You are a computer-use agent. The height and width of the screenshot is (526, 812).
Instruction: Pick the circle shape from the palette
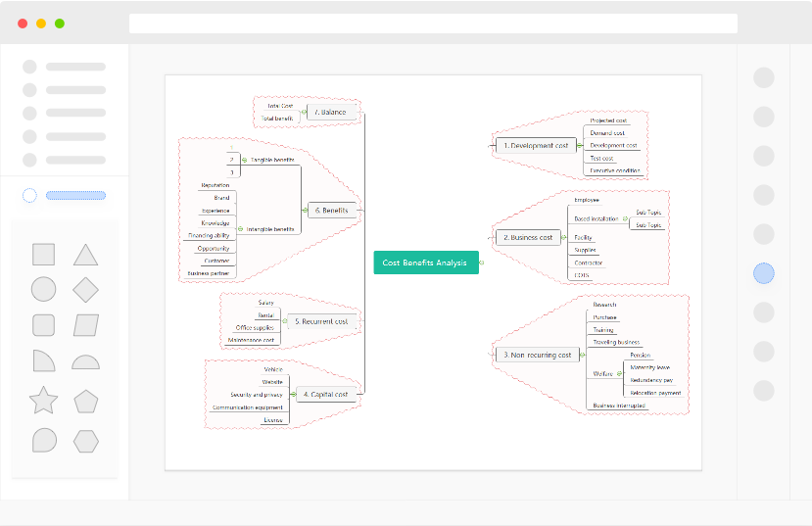43,290
